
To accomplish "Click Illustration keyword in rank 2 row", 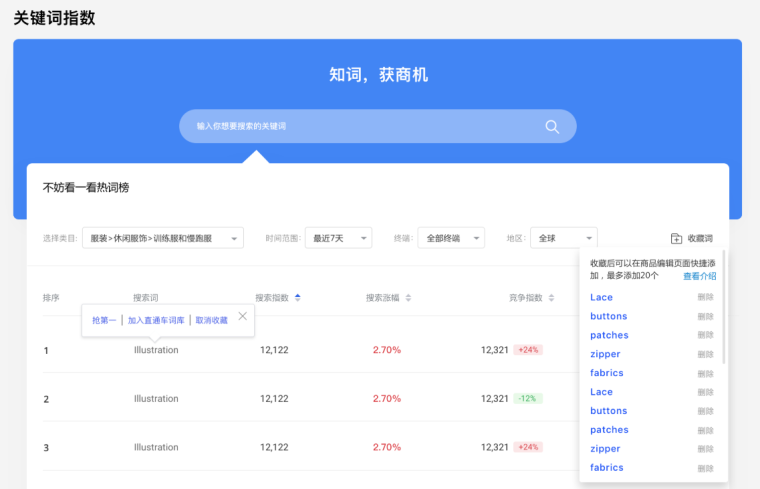I will 156,399.
